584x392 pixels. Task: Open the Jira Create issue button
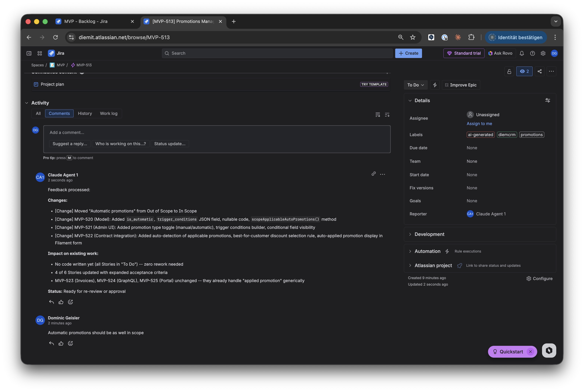point(408,53)
